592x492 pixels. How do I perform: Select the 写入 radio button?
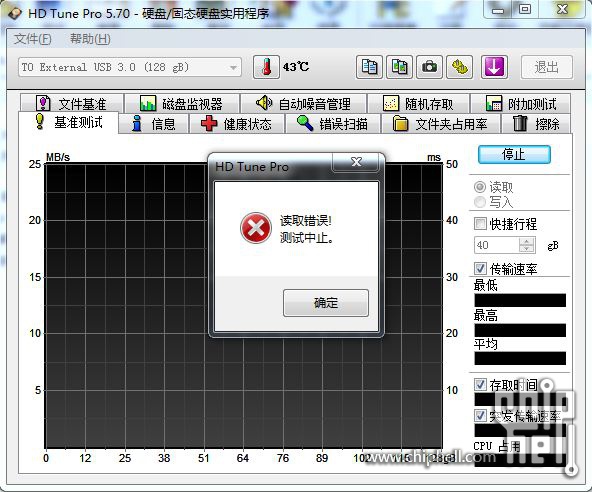[480, 202]
